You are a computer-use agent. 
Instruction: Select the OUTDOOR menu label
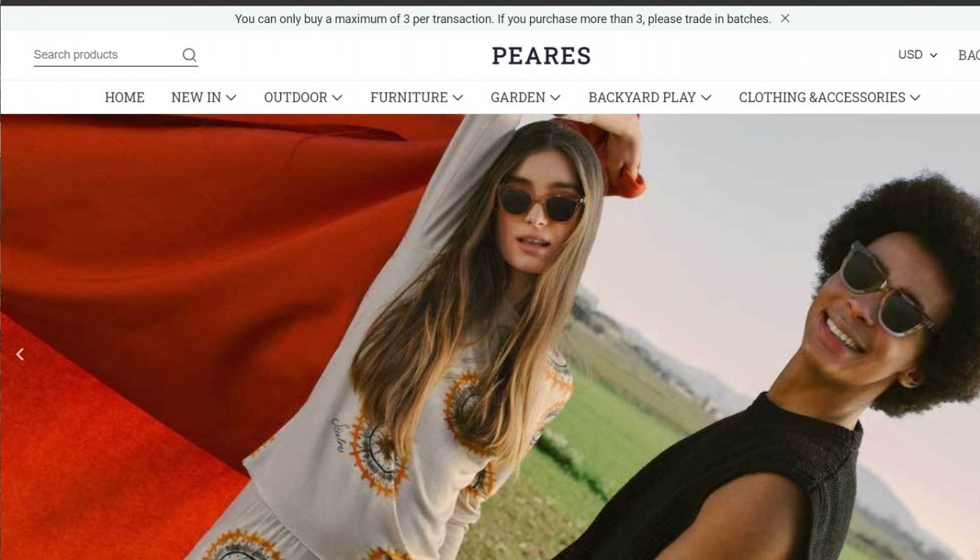[295, 97]
